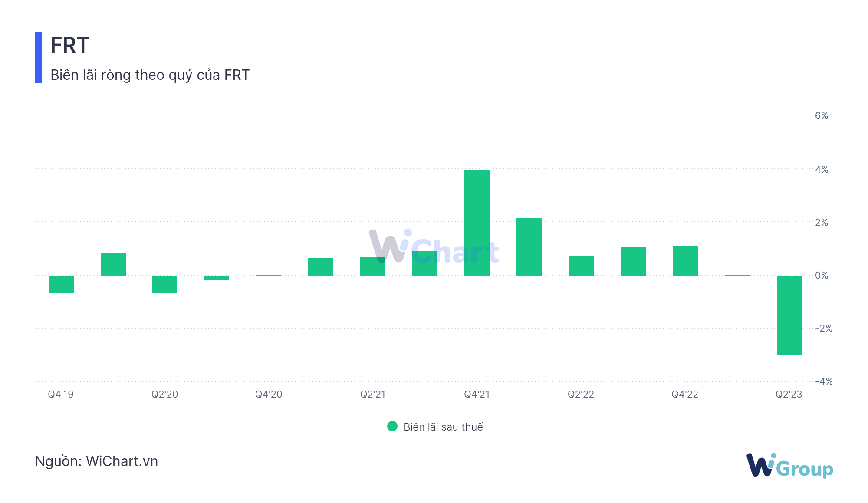
Task: Click the -4% axis label
Action: pos(823,381)
